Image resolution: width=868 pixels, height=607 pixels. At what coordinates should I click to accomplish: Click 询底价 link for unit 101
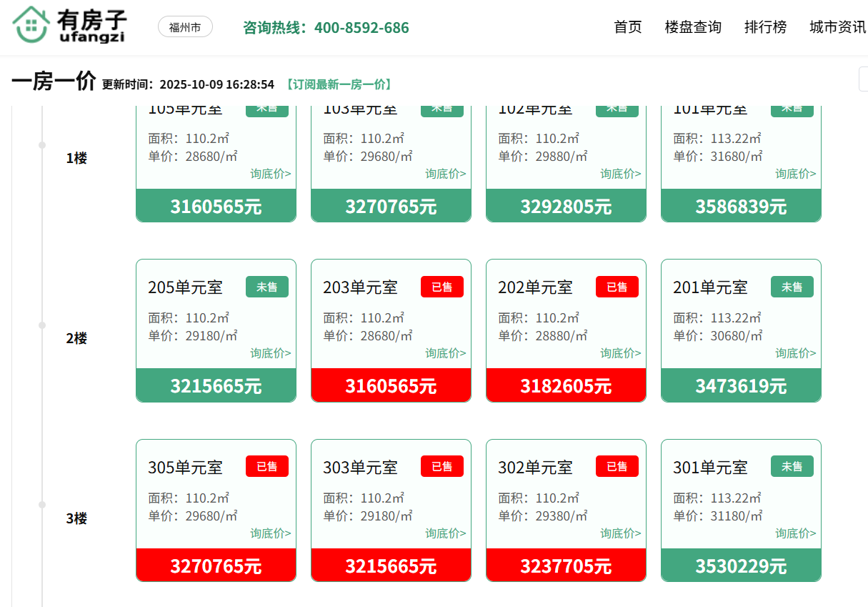point(795,174)
